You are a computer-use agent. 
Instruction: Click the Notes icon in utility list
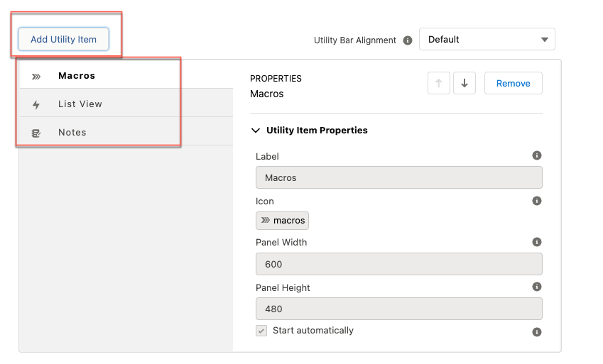click(36, 133)
